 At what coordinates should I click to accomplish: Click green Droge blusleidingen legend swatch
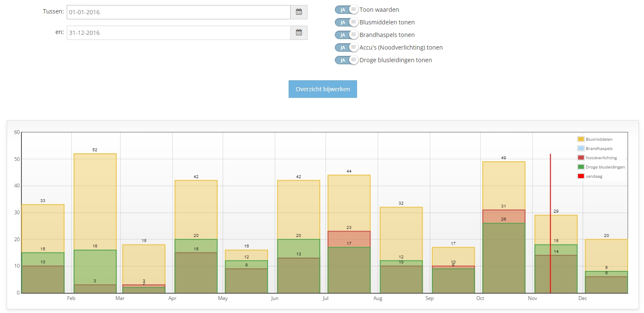(581, 167)
